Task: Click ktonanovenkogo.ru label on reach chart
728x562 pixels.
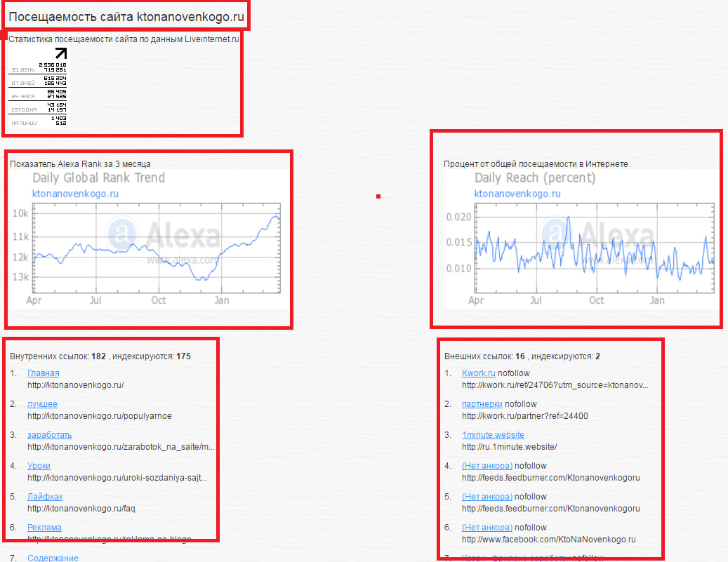Action: tap(517, 194)
